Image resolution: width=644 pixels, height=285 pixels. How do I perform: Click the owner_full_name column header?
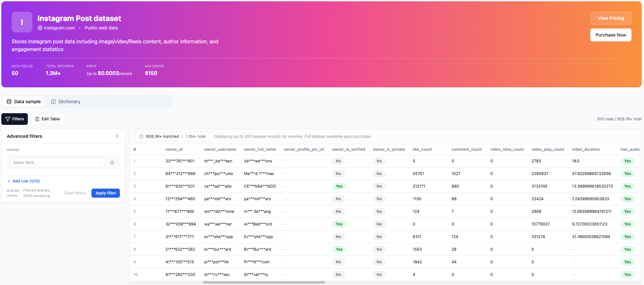(260, 149)
